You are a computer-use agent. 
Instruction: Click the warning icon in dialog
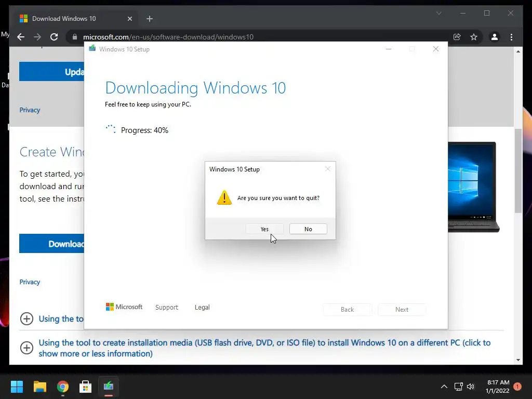pos(224,197)
